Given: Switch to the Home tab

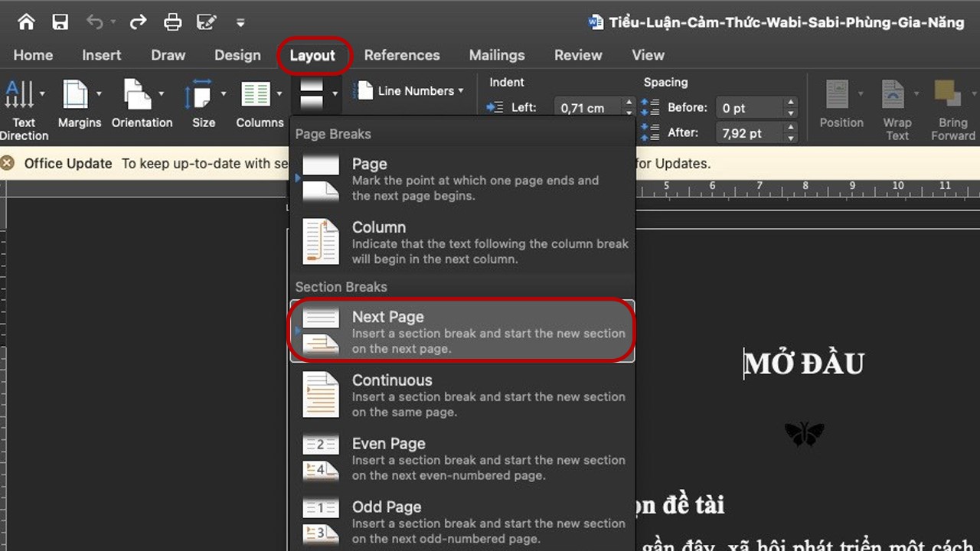Looking at the screenshot, I should click(34, 55).
